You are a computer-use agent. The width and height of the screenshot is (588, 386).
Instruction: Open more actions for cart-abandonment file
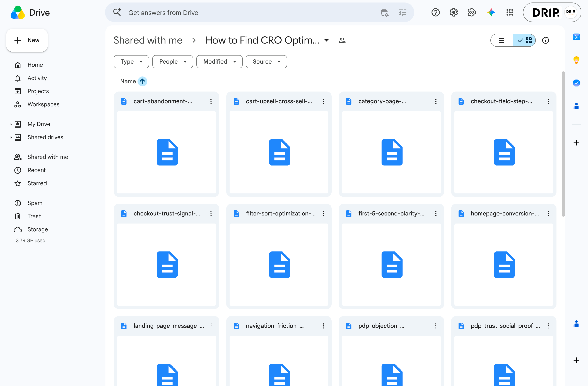pos(211,101)
